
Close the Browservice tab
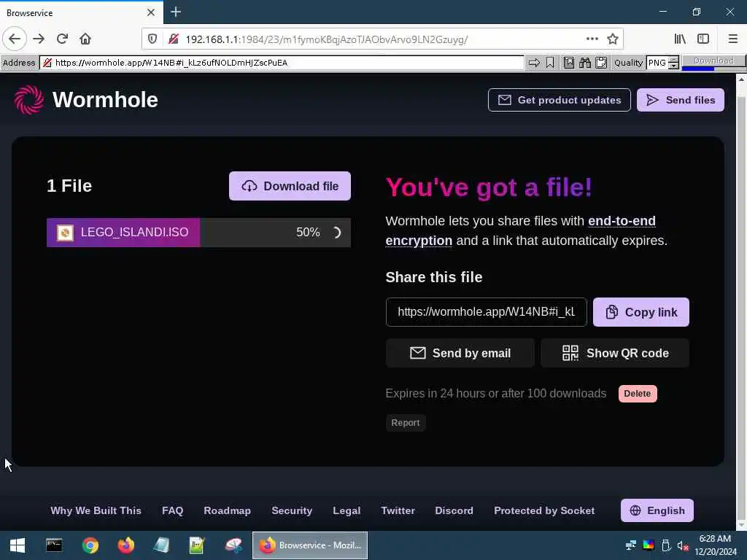click(x=151, y=12)
